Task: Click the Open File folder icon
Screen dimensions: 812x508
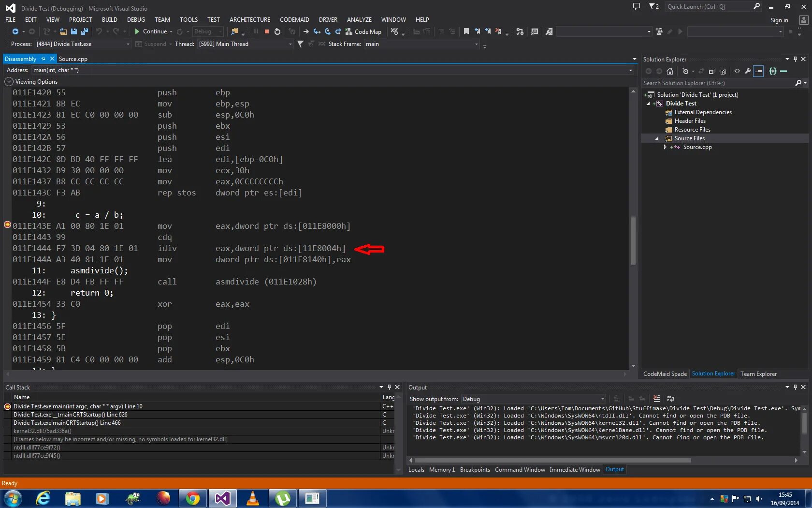Action: click(63, 31)
